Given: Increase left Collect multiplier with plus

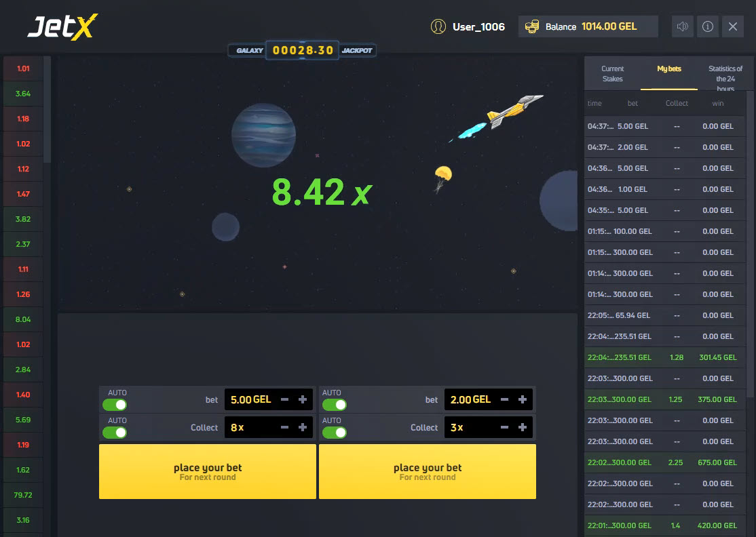Looking at the screenshot, I should coord(303,428).
